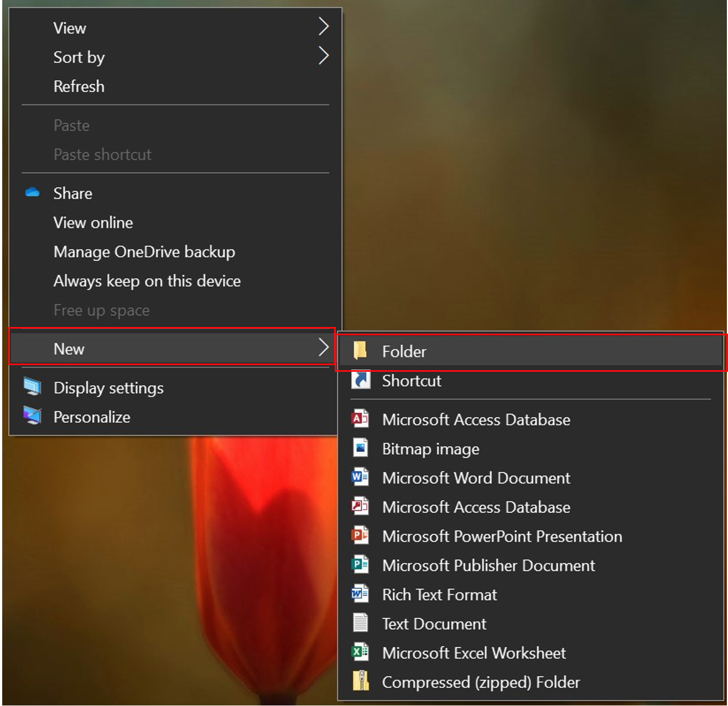Choose Refresh from the context menu

point(175,86)
